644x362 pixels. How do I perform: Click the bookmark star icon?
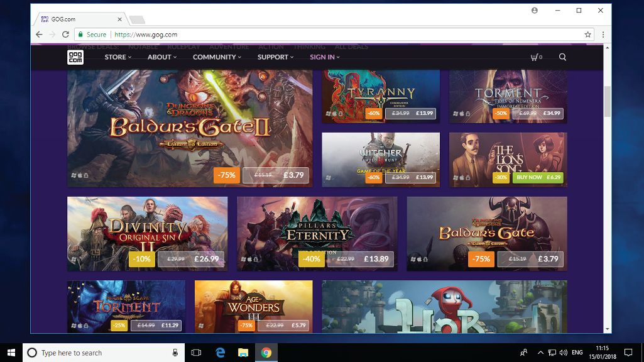click(587, 35)
